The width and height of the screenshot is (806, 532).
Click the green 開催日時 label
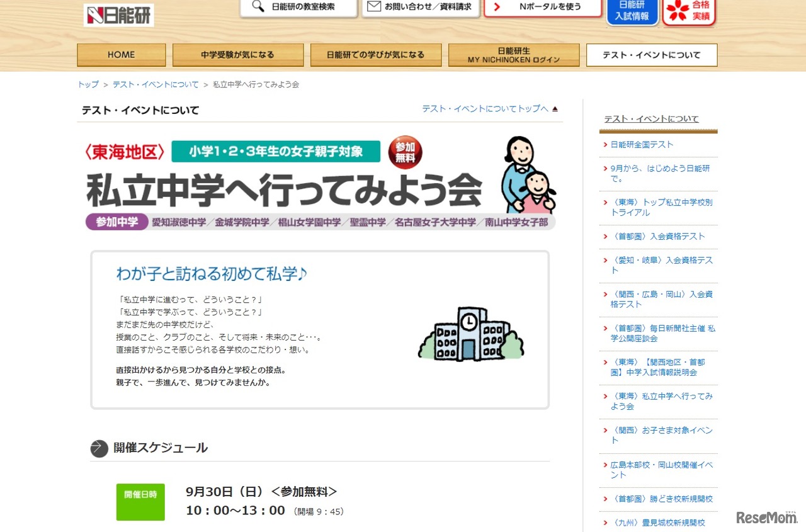(140, 502)
